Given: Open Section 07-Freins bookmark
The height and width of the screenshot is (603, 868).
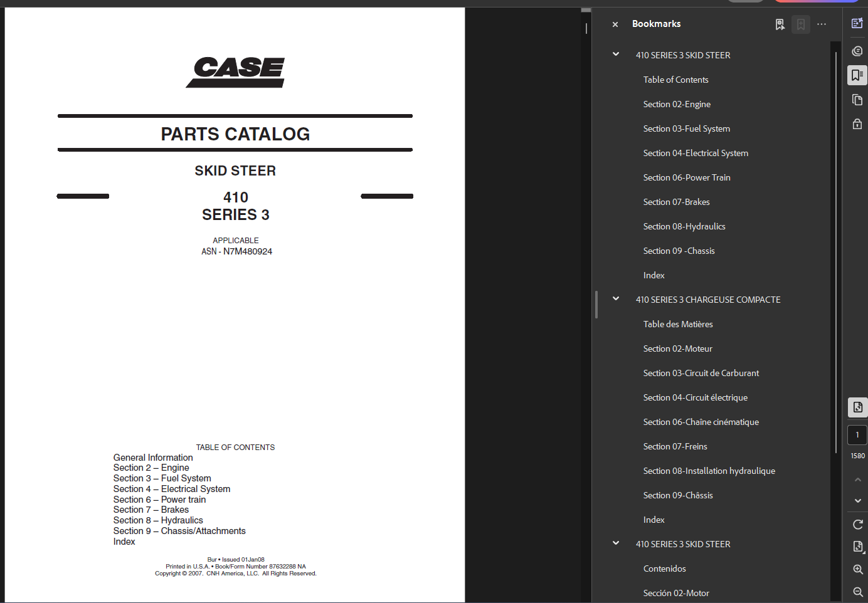Looking at the screenshot, I should [x=675, y=446].
